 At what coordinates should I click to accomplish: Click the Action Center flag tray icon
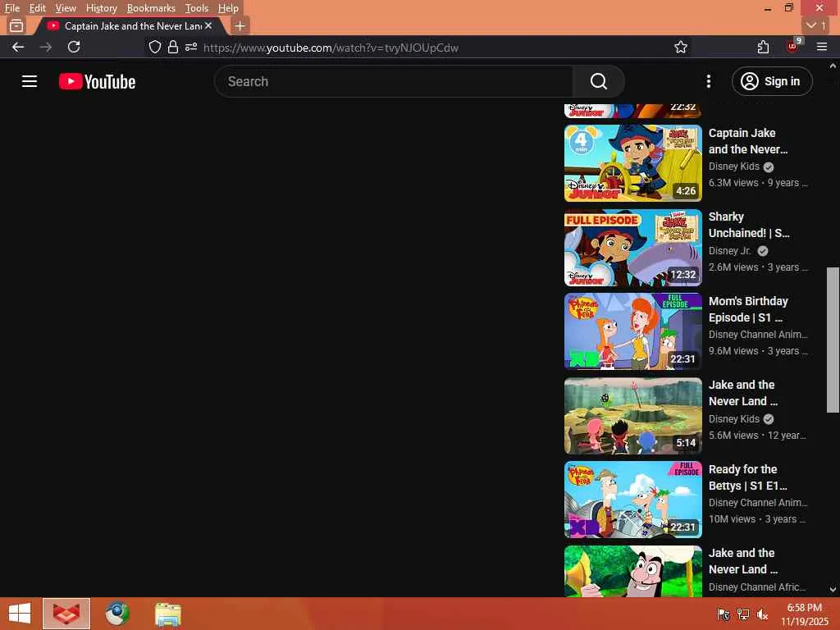click(x=724, y=614)
